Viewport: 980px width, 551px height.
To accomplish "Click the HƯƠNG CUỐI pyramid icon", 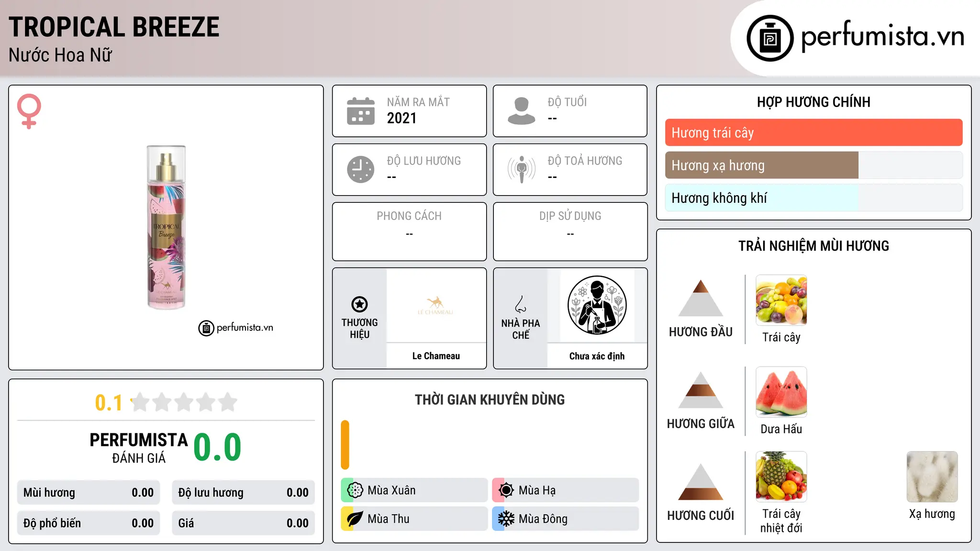I will (x=701, y=482).
